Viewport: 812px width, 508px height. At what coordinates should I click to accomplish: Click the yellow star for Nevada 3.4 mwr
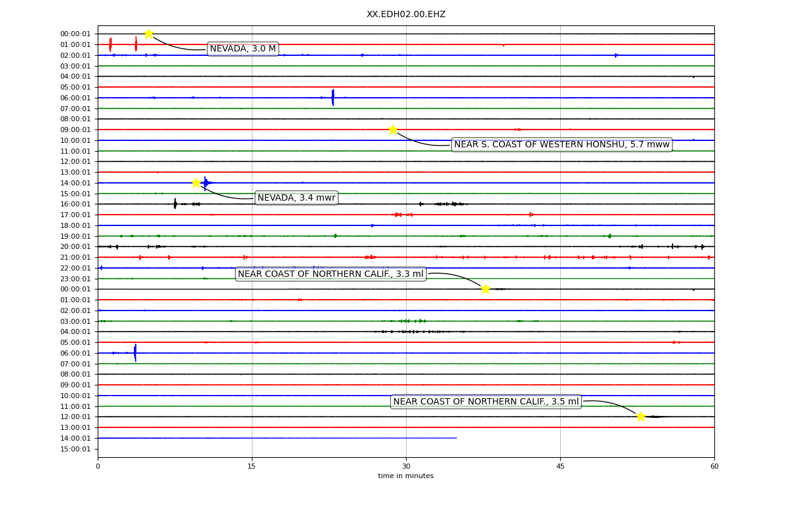click(x=196, y=183)
